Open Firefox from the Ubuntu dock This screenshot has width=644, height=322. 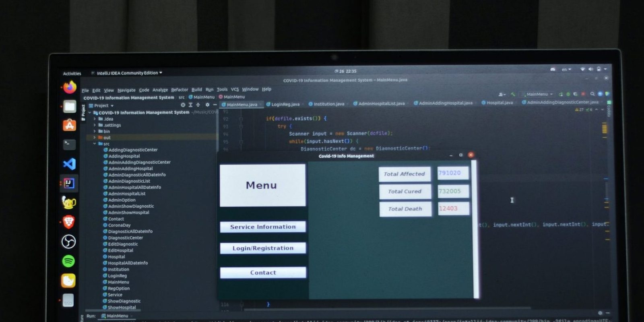click(x=70, y=87)
